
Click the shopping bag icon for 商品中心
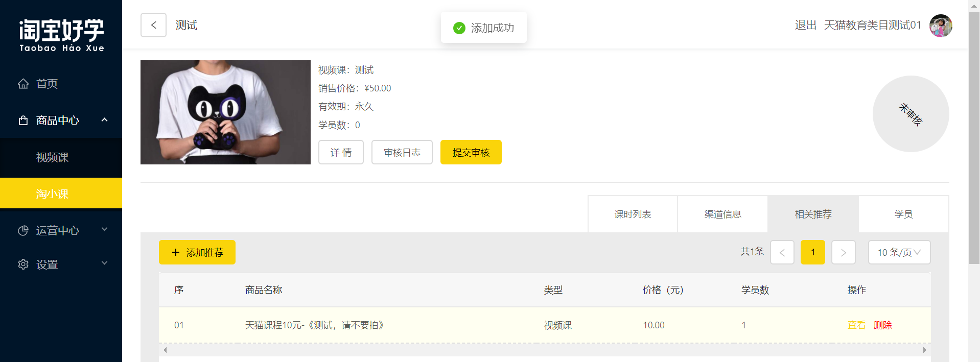point(23,120)
